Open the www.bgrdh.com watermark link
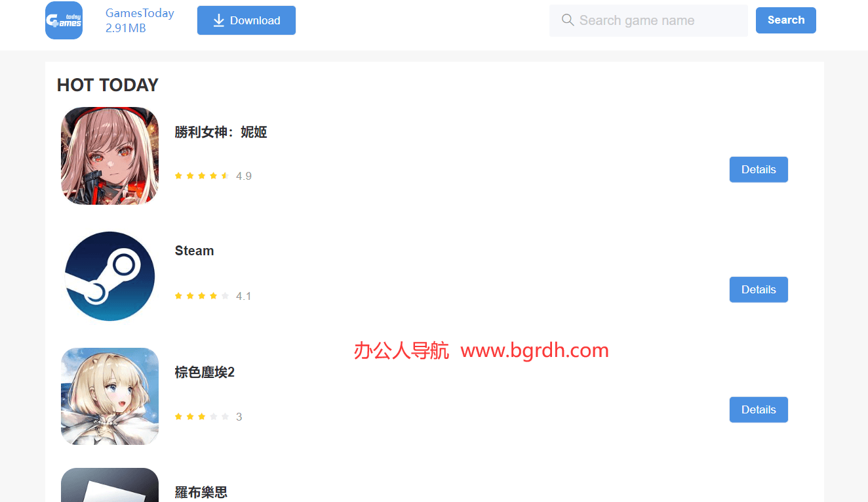 pyautogui.click(x=534, y=350)
